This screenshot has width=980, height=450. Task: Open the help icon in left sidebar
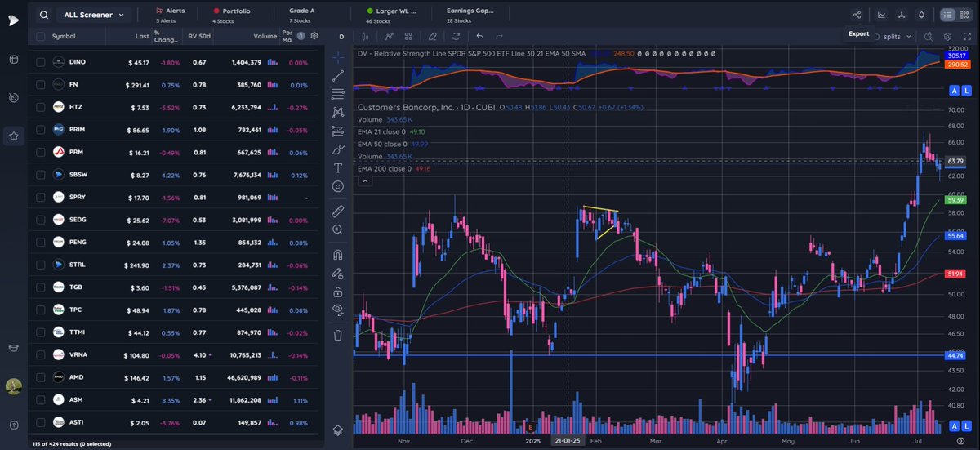pyautogui.click(x=14, y=424)
